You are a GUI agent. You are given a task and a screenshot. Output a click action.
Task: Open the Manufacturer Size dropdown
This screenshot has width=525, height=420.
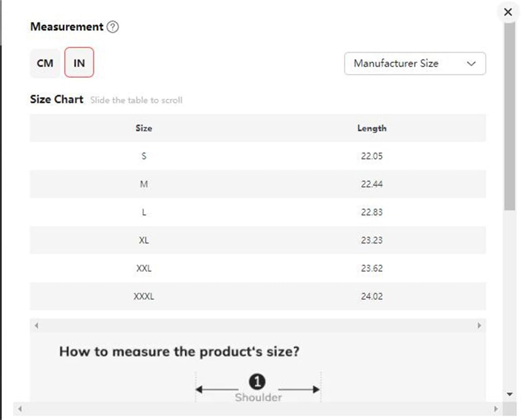click(x=415, y=63)
